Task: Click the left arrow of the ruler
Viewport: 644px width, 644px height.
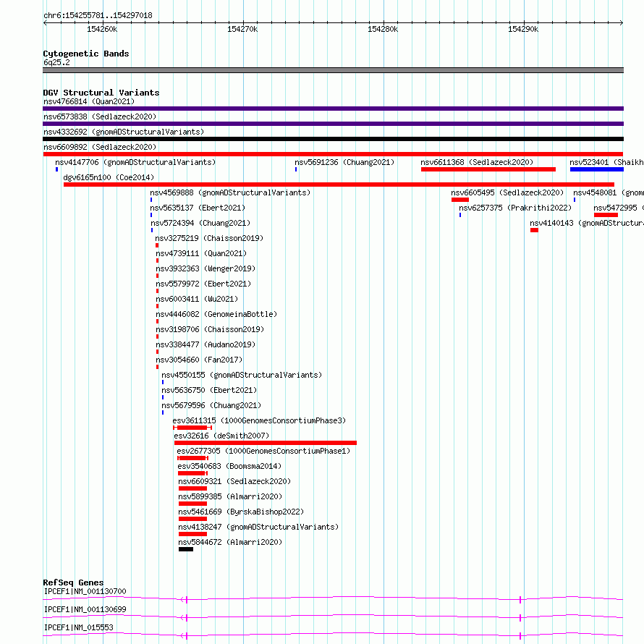Action: (46, 22)
